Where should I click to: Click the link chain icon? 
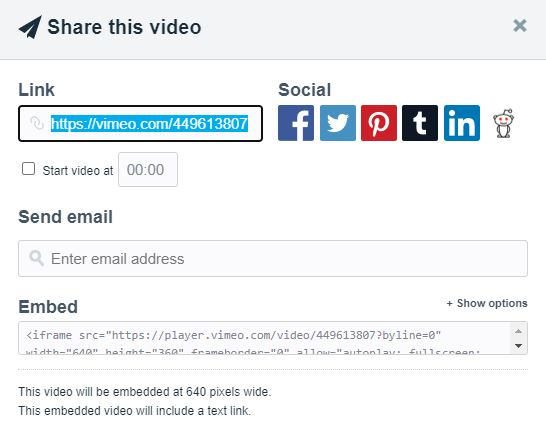click(37, 123)
